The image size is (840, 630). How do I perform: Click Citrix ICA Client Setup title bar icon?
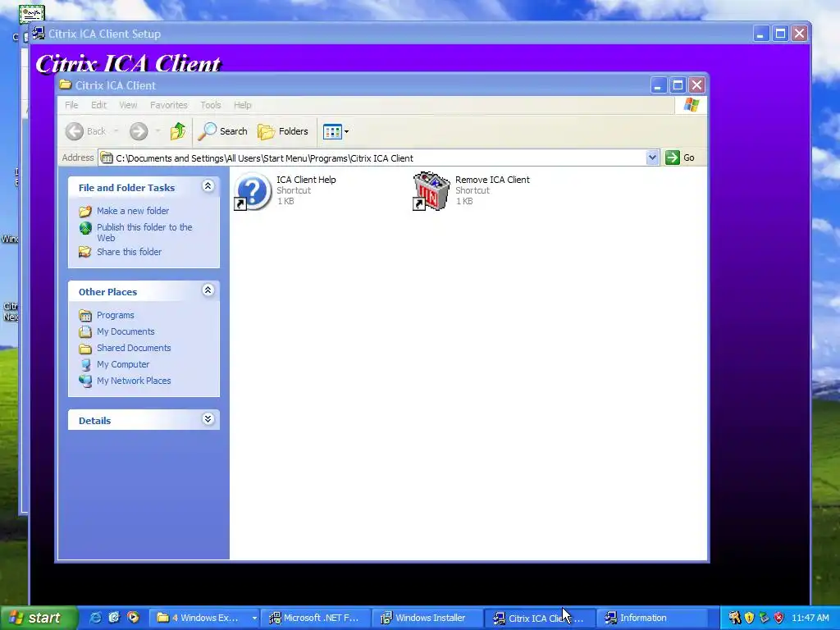click(x=38, y=33)
